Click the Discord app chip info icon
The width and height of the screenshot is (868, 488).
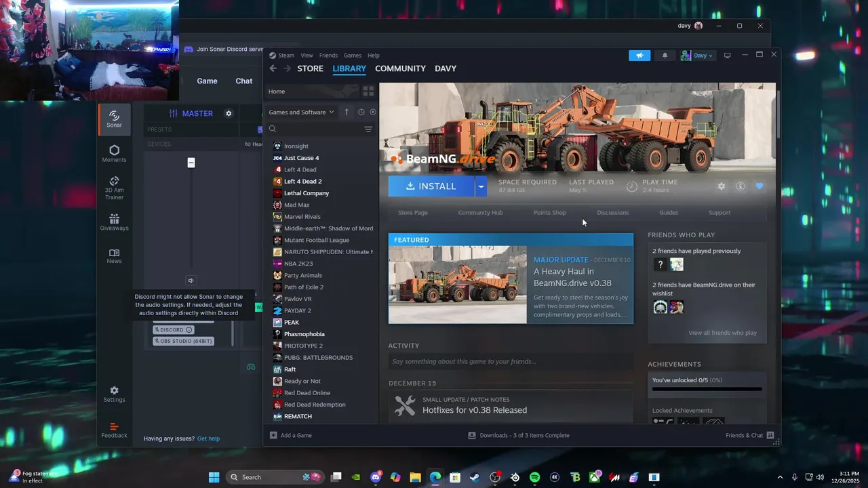[x=189, y=330]
